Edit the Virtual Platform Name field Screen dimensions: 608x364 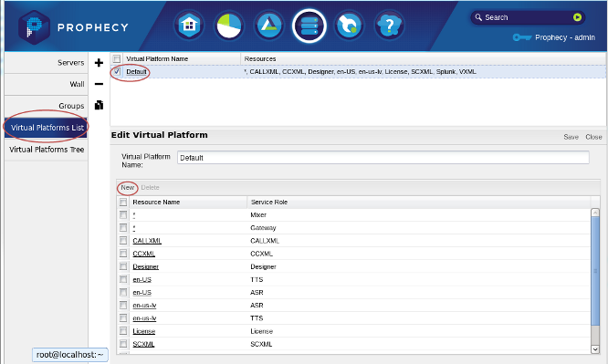tap(383, 158)
